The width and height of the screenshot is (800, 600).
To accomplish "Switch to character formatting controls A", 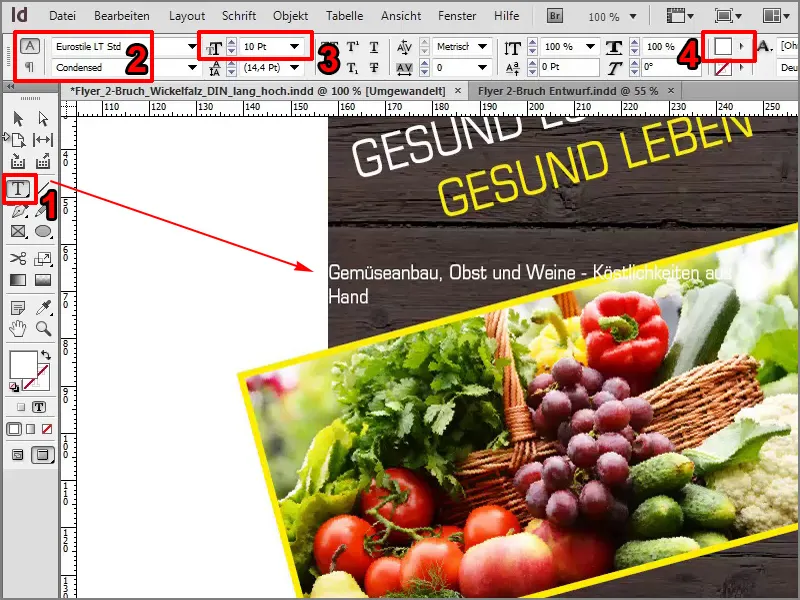I will 30,46.
